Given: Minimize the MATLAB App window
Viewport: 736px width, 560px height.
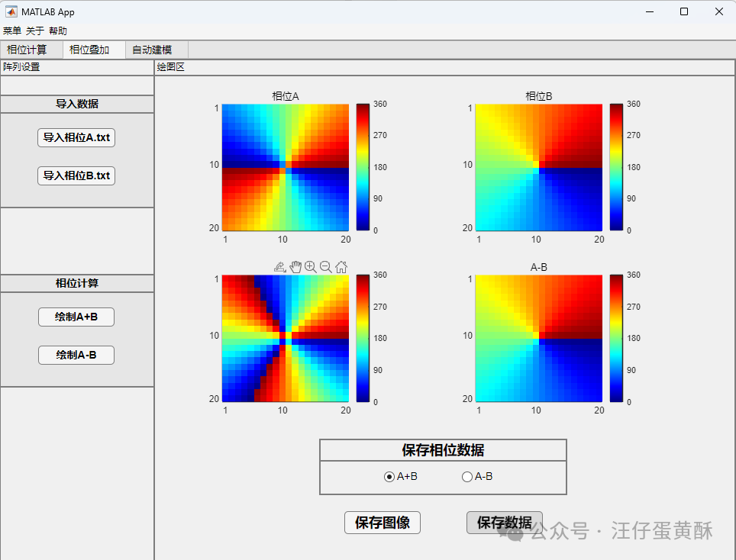Looking at the screenshot, I should tap(650, 11).
